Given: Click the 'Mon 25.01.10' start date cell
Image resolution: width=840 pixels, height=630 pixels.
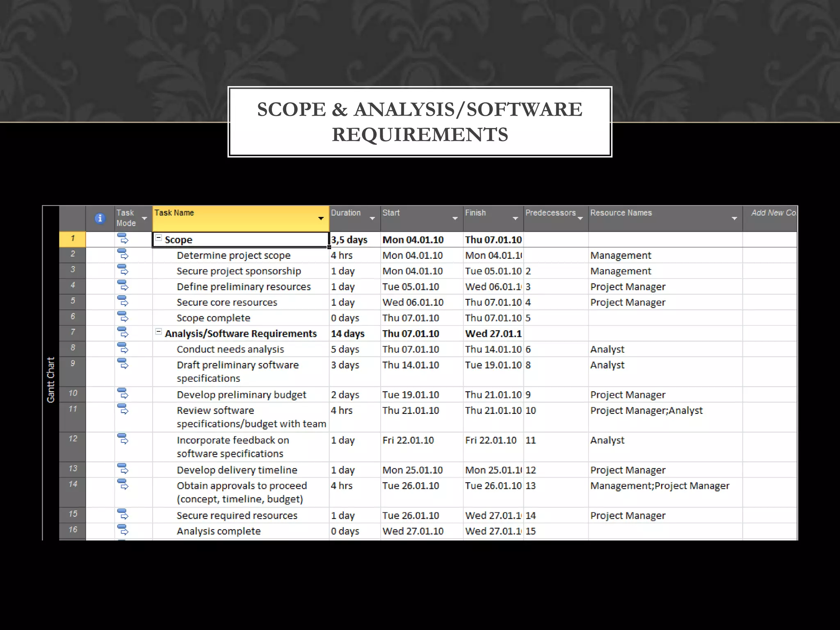Looking at the screenshot, I should click(422, 470).
